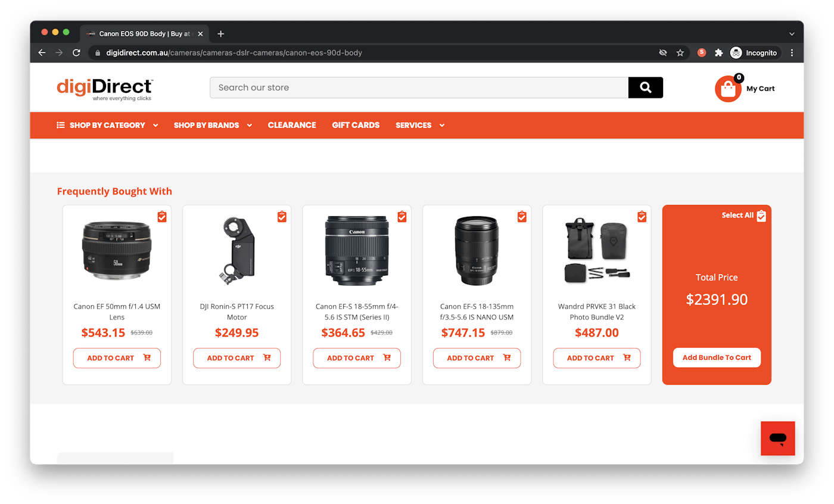
Task: Open the Shop By Brands menu
Action: coord(206,125)
